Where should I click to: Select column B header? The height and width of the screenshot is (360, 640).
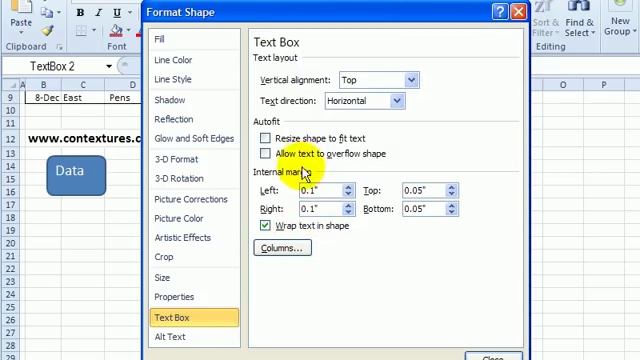pyautogui.click(x=43, y=85)
